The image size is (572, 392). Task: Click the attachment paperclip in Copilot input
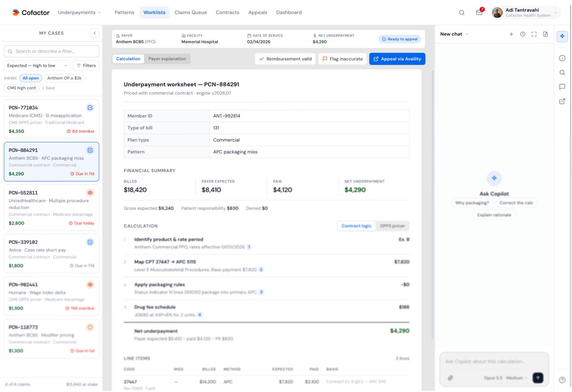click(x=450, y=378)
